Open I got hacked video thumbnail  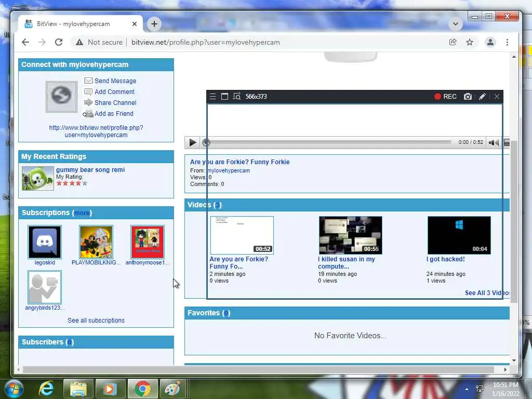(x=459, y=235)
